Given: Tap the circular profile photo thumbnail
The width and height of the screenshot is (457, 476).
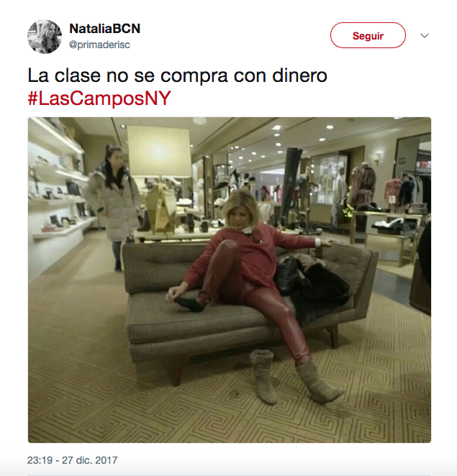Looking at the screenshot, I should tap(45, 37).
